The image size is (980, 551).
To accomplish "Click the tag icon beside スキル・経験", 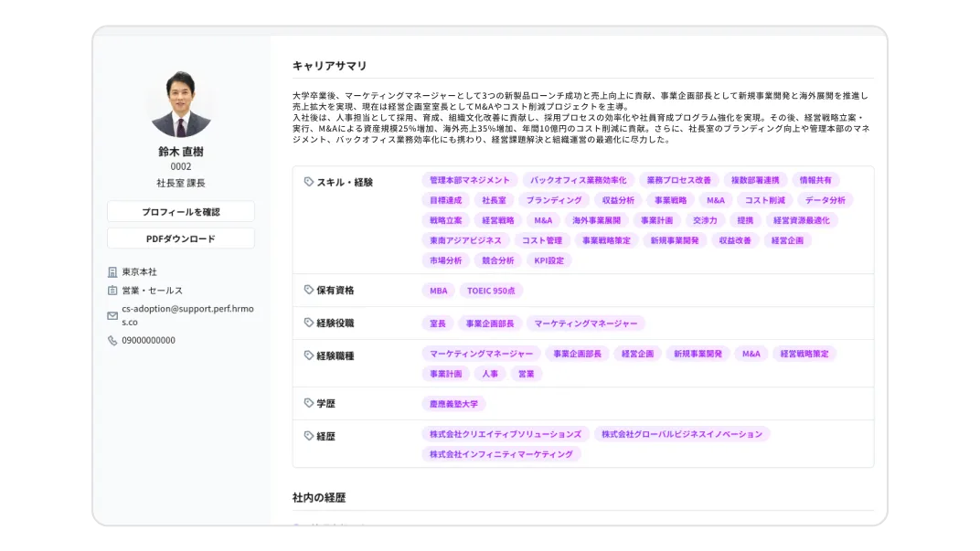I will click(x=309, y=179).
